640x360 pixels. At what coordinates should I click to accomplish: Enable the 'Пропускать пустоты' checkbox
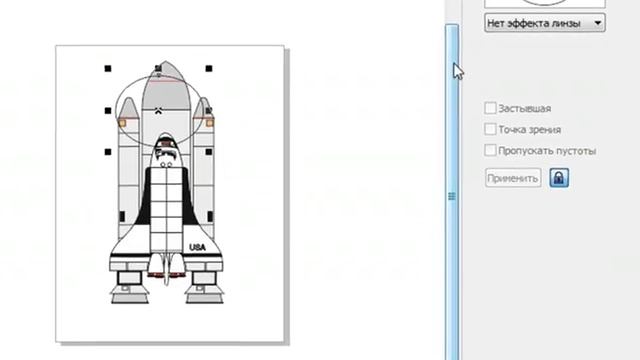(x=490, y=150)
